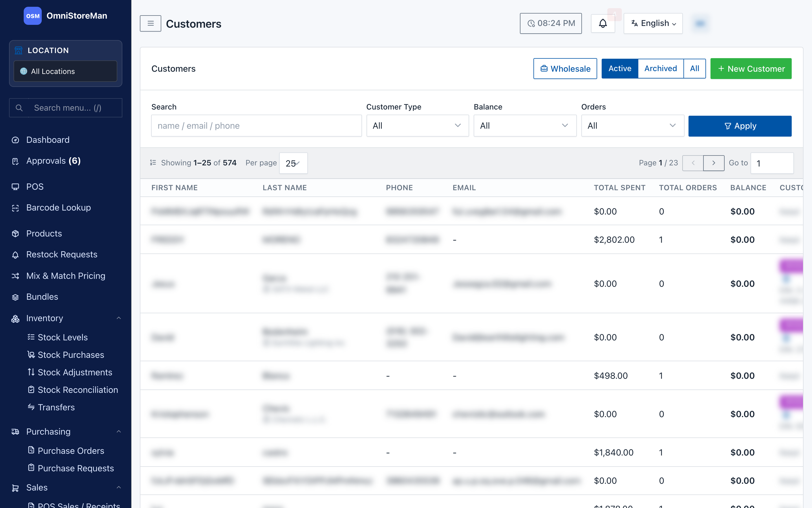Click the Go to page field
Viewport: 812px width, 508px height.
772,163
